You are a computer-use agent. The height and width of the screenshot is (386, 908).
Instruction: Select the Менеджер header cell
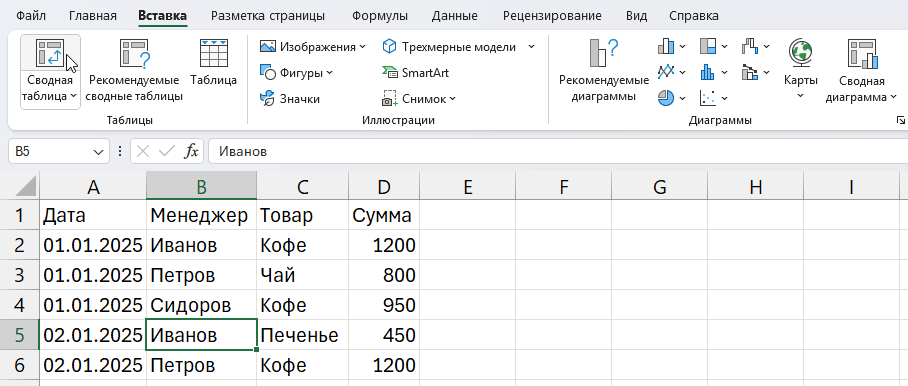[x=201, y=215]
